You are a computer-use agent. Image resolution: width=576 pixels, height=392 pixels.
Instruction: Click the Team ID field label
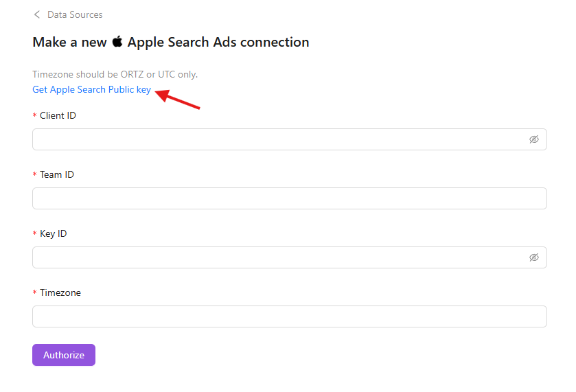coord(57,174)
